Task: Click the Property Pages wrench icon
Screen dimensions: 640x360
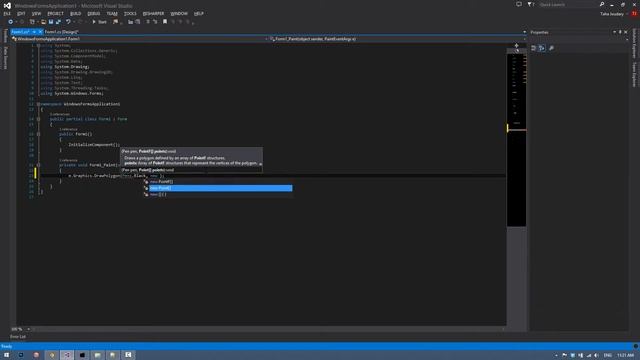Action: click(x=551, y=48)
